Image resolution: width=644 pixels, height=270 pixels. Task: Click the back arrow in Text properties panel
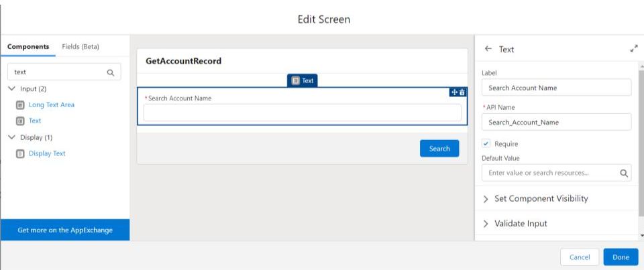488,49
